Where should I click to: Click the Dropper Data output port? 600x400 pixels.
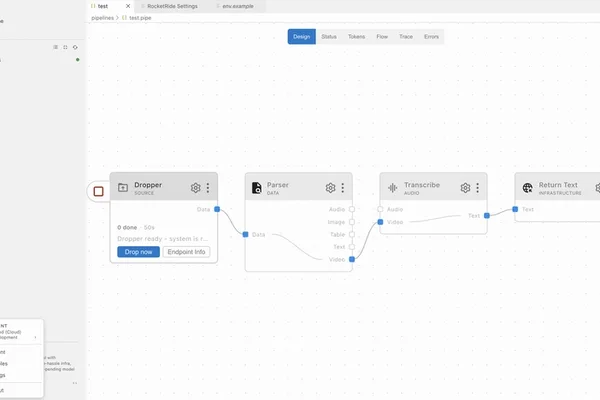(x=217, y=209)
